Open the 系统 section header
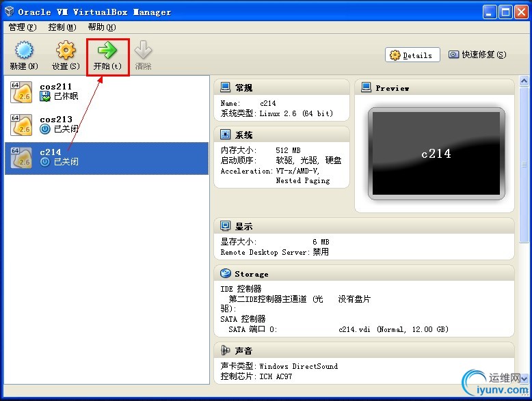 282,135
